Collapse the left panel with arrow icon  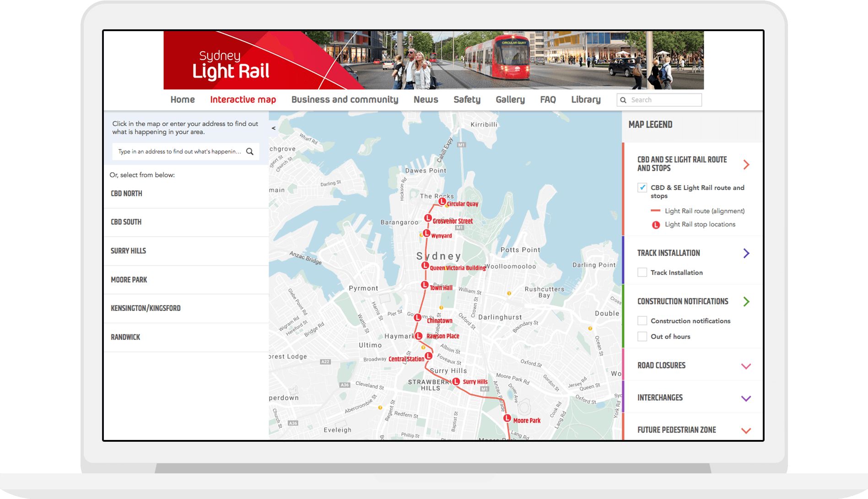click(274, 128)
